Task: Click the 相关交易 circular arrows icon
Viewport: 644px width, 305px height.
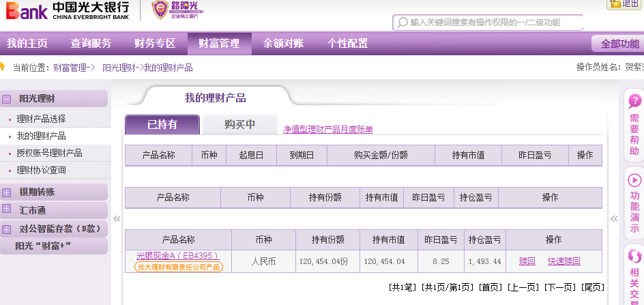Action: click(634, 257)
